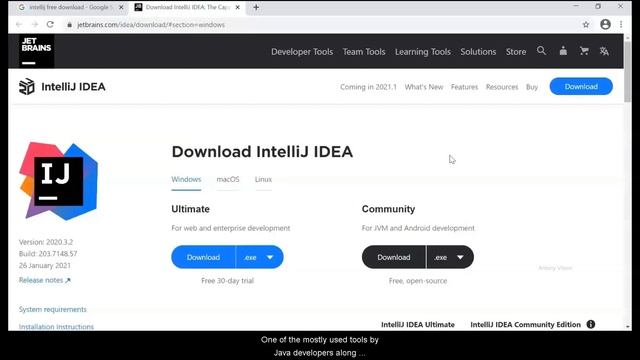Image resolution: width=640 pixels, height=360 pixels.
Task: Open Resources link
Action: pyautogui.click(x=502, y=87)
